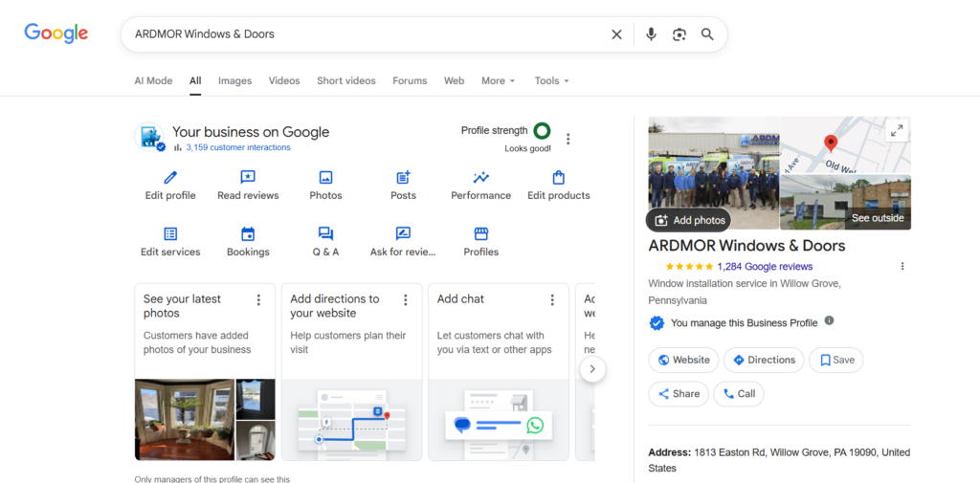Screen dimensions: 980x483
Task: Switch to the Images tab
Action: 234,81
